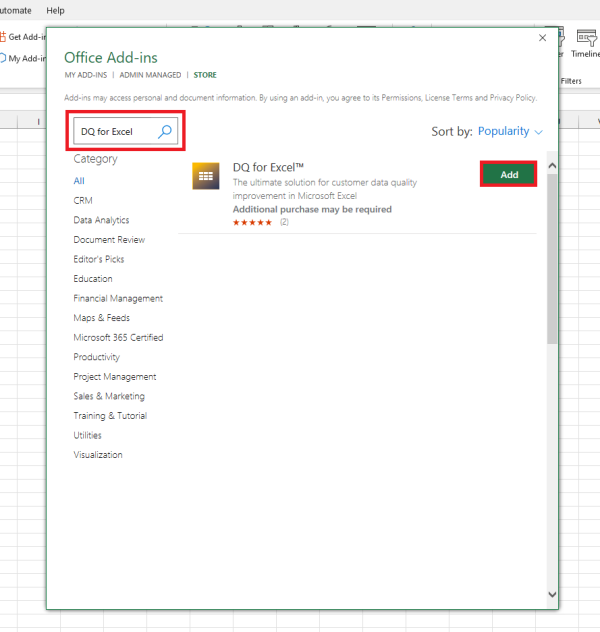Select the Visualization category
600x632 pixels.
click(98, 455)
